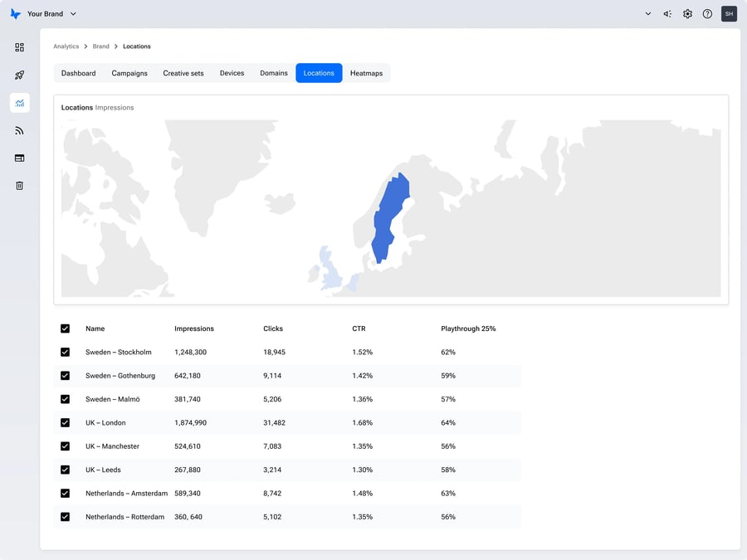
Task: Go to Analytics breadcrumb link
Action: 66,46
